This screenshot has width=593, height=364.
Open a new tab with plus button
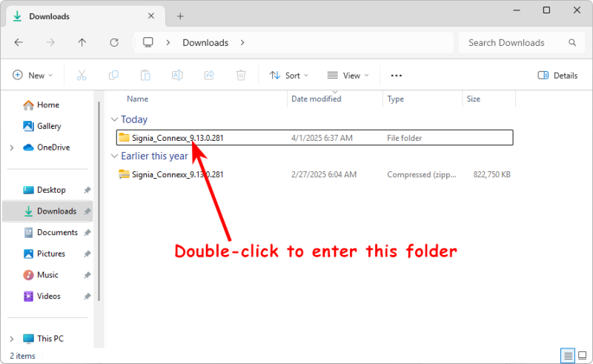180,16
